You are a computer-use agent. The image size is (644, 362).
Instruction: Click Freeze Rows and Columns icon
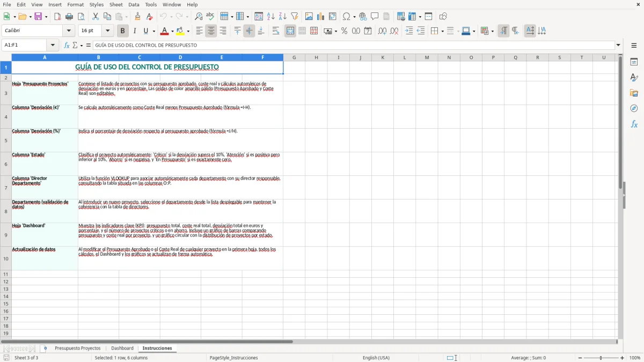[413, 17]
